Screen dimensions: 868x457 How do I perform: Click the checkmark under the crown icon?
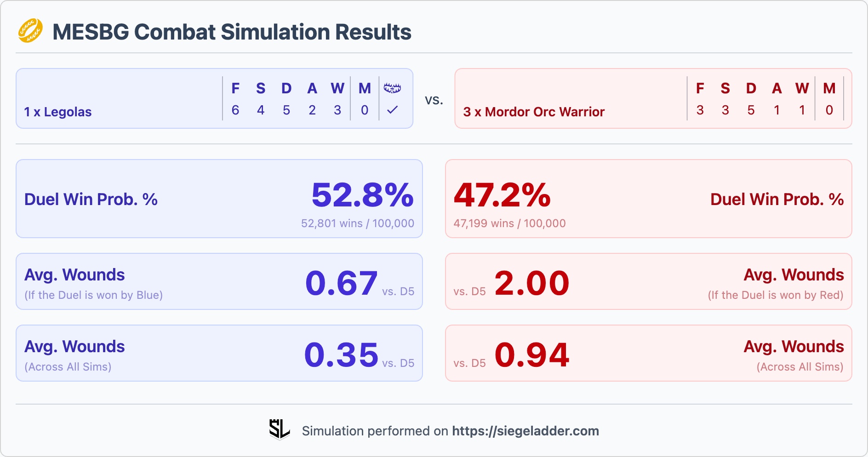coord(392,110)
